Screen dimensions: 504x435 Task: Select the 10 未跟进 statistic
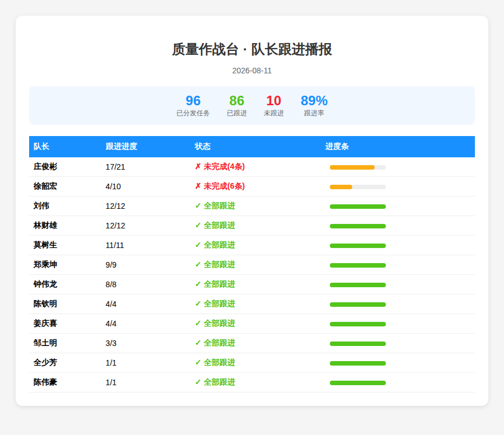coord(273,105)
